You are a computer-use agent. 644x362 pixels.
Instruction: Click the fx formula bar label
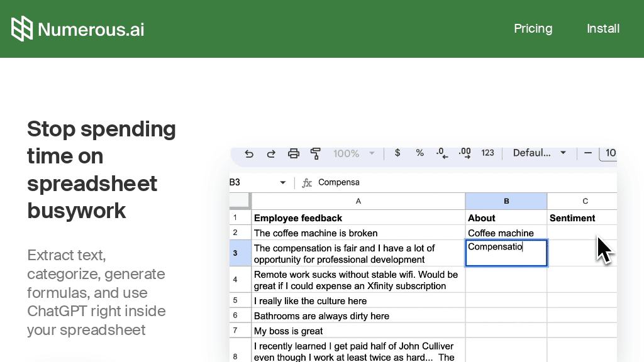[307, 182]
